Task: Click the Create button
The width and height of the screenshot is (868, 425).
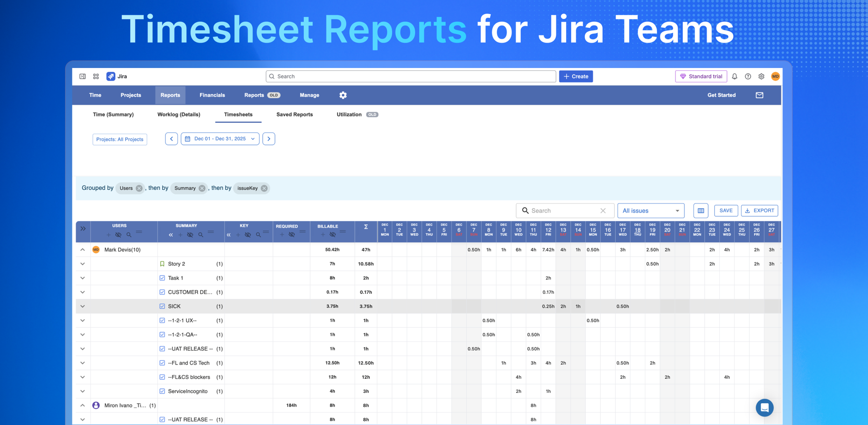Action: (576, 76)
